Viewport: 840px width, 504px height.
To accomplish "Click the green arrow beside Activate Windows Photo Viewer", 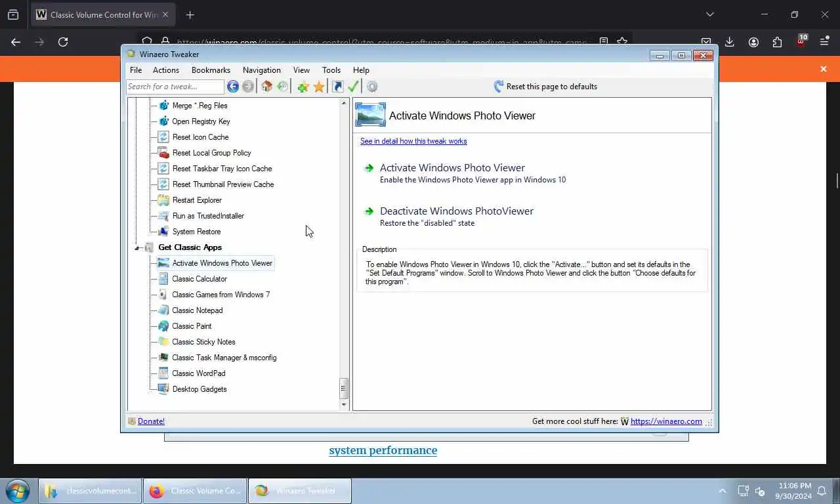I will pos(369,168).
